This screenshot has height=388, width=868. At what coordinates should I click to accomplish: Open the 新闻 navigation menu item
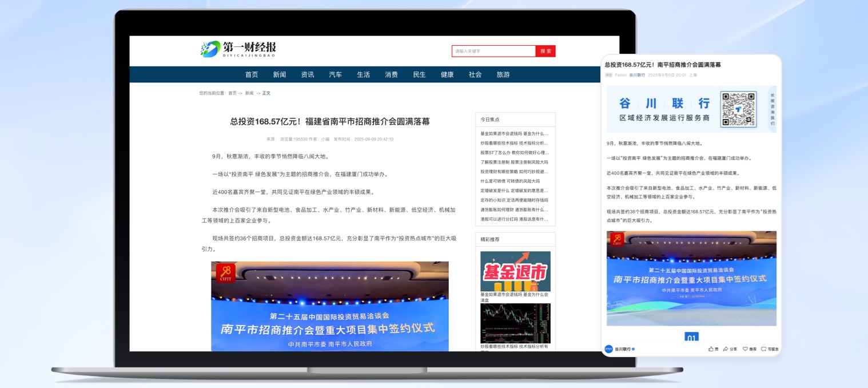[280, 74]
